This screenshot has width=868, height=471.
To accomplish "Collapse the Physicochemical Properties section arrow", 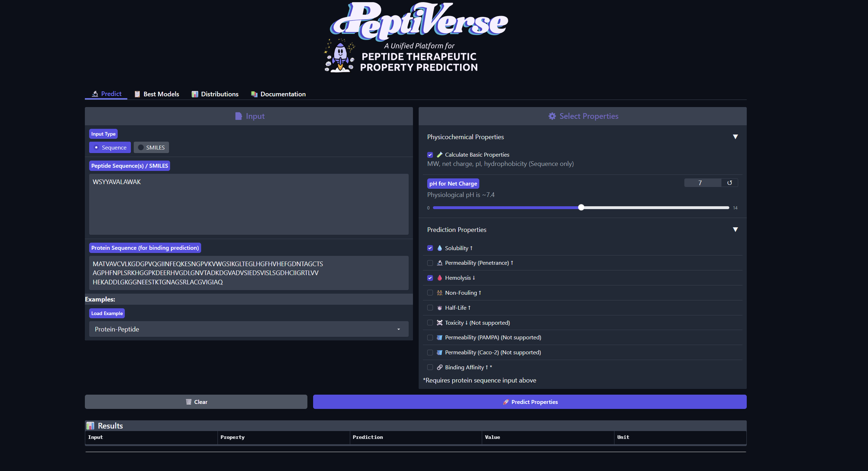I will pyautogui.click(x=735, y=137).
